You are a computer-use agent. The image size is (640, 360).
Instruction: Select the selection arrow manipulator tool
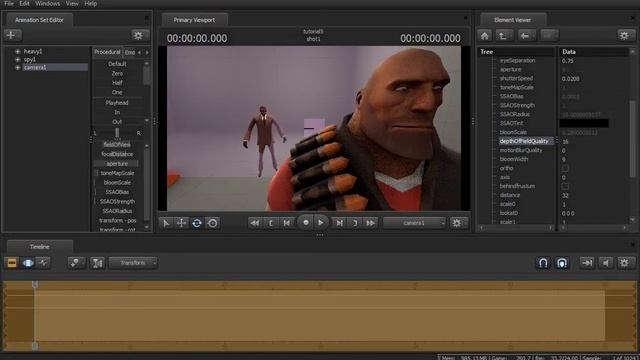166,223
